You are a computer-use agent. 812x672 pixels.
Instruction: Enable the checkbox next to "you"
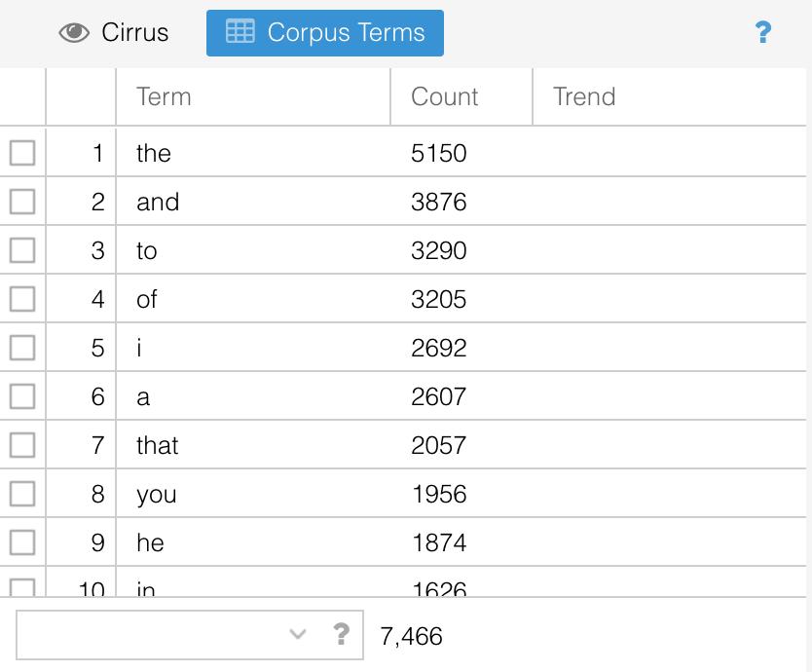click(22, 494)
